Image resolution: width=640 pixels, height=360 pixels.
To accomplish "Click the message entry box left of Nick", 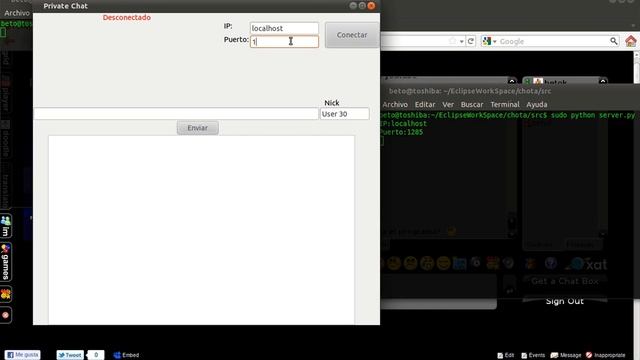I will [176, 114].
